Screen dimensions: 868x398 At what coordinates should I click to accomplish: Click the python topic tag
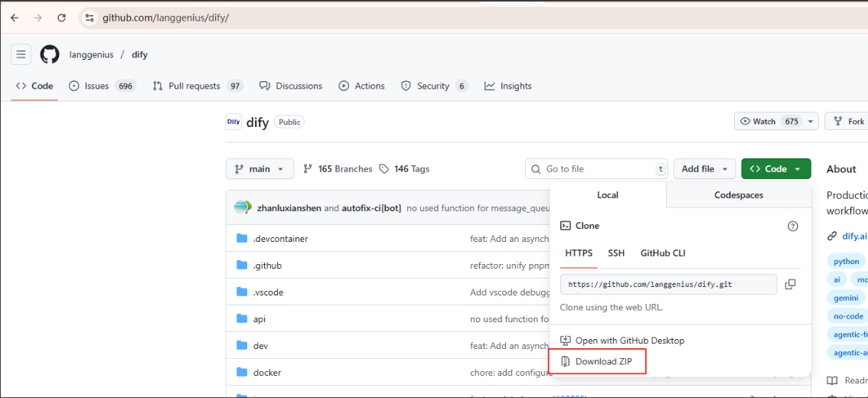pos(846,261)
